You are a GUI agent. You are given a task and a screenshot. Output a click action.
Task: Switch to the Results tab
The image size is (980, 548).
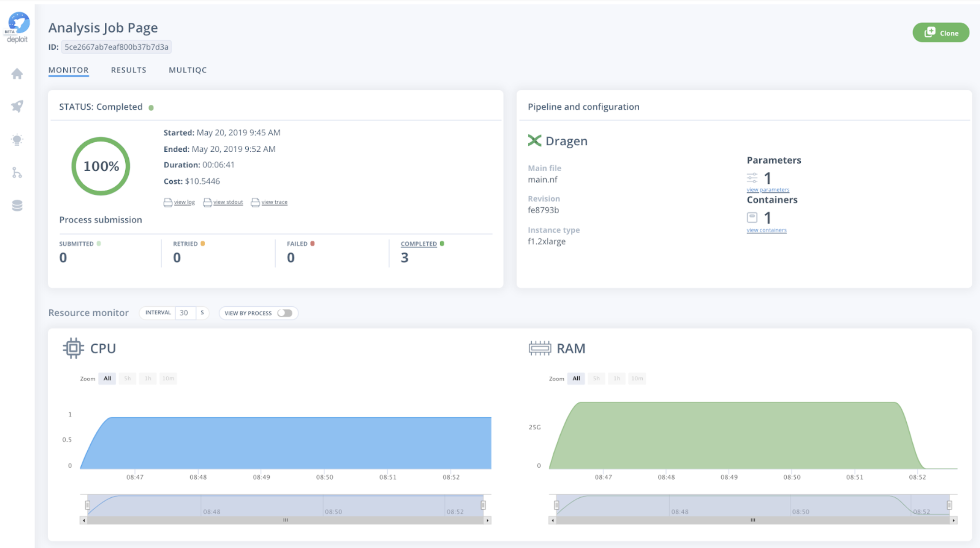coord(129,70)
